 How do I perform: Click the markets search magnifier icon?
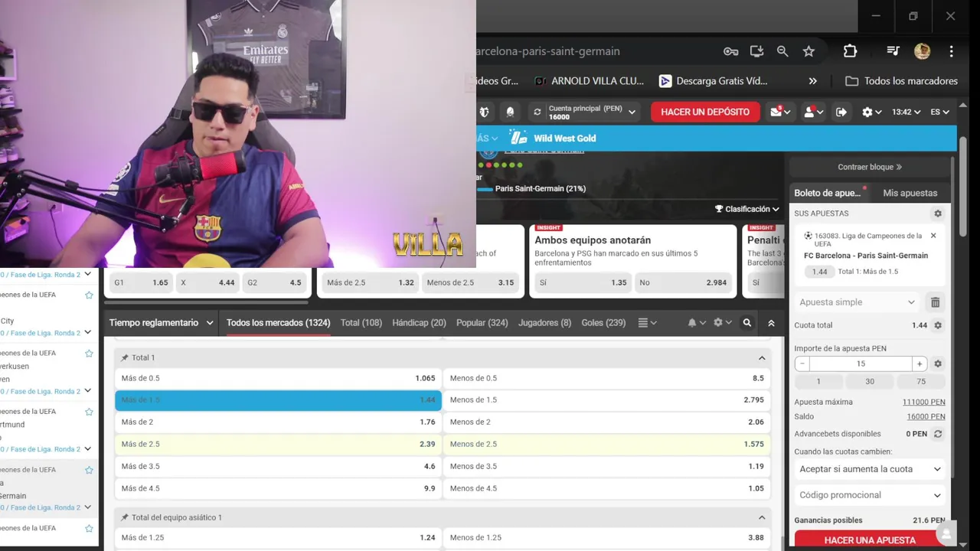tap(747, 323)
